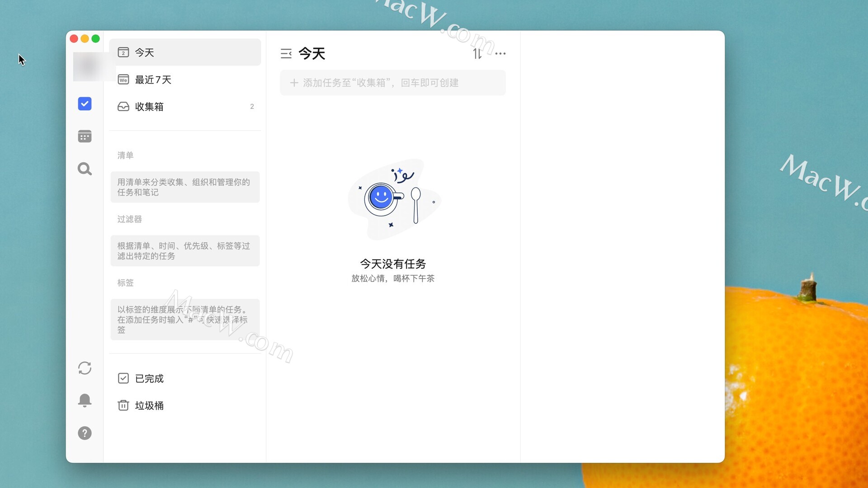Click the 今天没有任务 message
868x488 pixels.
click(x=393, y=264)
